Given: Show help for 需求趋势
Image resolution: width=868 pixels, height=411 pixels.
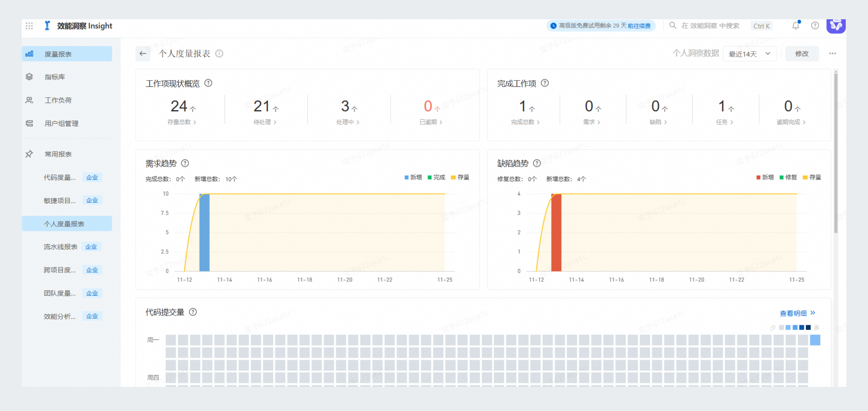Looking at the screenshot, I should pyautogui.click(x=185, y=163).
